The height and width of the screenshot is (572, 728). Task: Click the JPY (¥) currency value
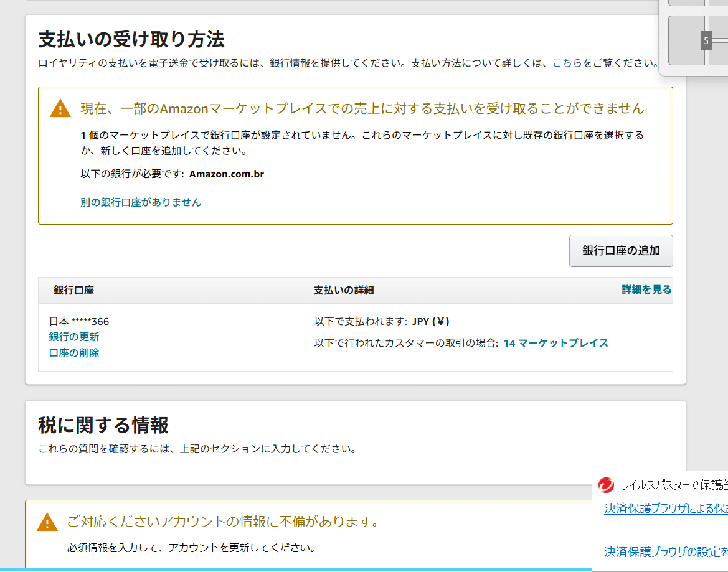click(431, 322)
